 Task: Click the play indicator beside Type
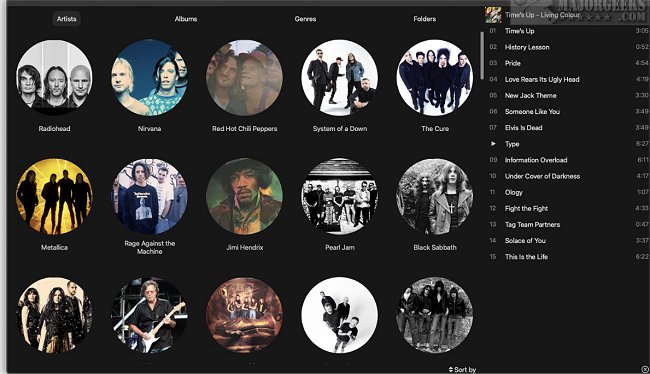493,143
